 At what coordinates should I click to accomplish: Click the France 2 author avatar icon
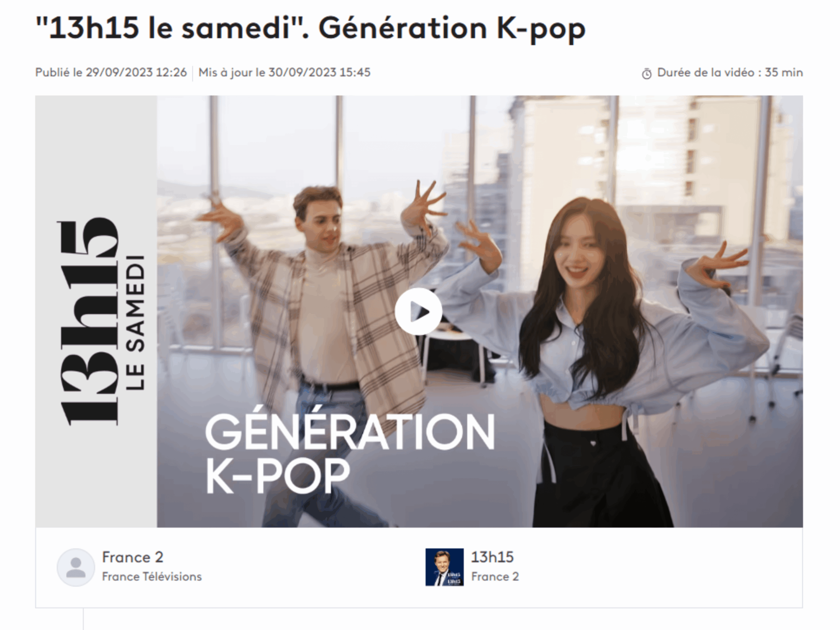tap(76, 567)
